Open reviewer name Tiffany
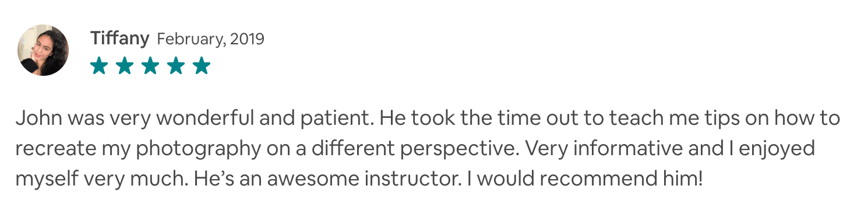The image size is (868, 217). [x=120, y=39]
